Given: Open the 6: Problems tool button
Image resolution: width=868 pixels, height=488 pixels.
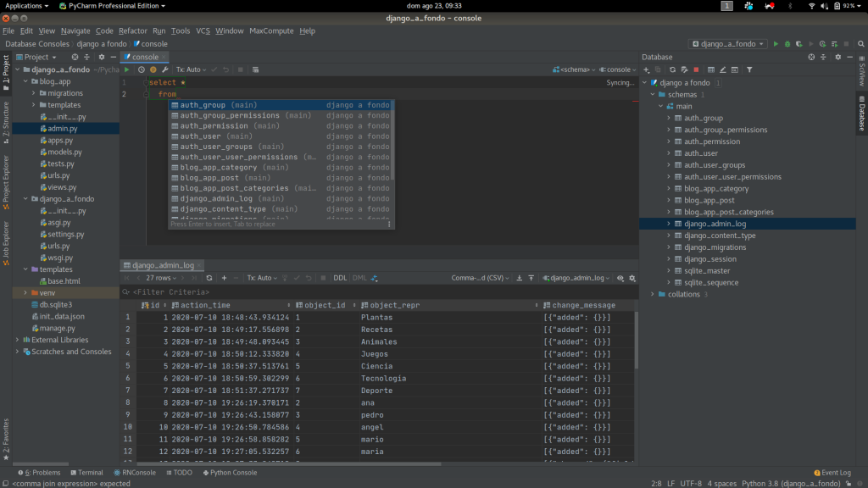Looking at the screenshot, I should [39, 473].
